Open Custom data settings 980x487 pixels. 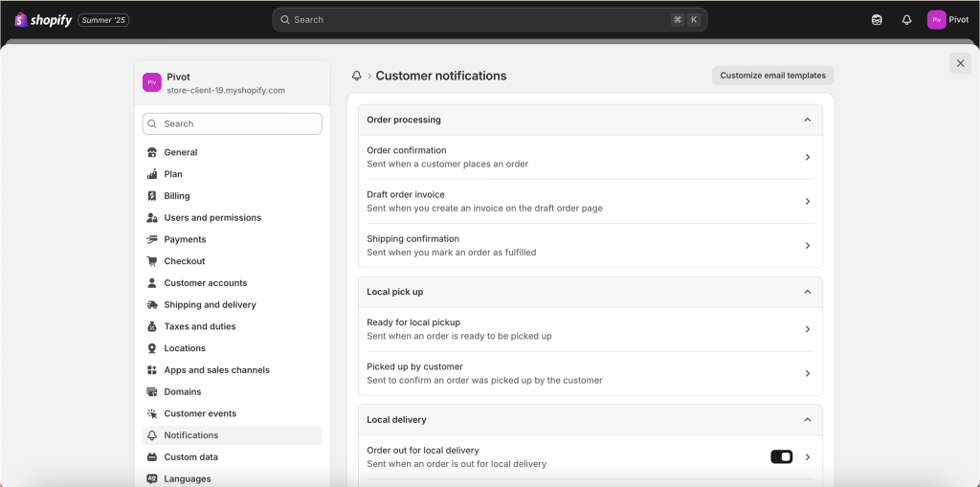[x=232, y=457]
